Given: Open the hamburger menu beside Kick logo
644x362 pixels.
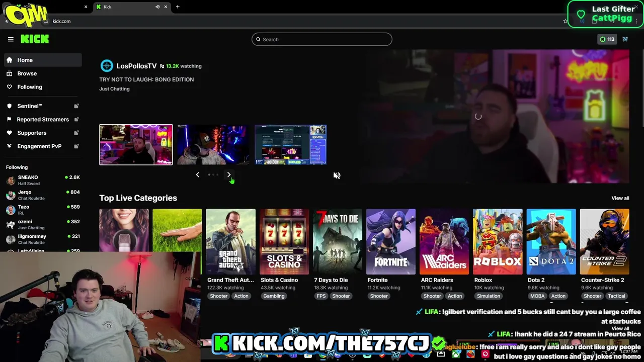Looking at the screenshot, I should pos(11,39).
